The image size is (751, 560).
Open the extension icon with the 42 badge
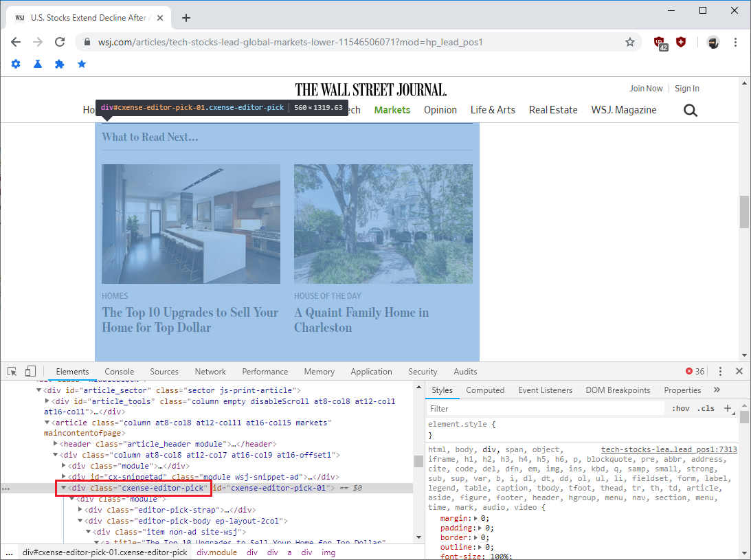click(x=660, y=43)
